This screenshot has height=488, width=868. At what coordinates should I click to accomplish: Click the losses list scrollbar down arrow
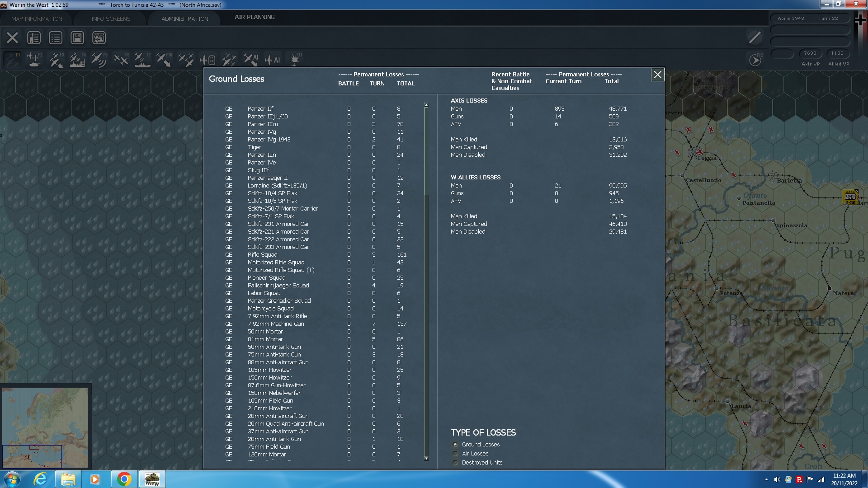click(x=425, y=459)
